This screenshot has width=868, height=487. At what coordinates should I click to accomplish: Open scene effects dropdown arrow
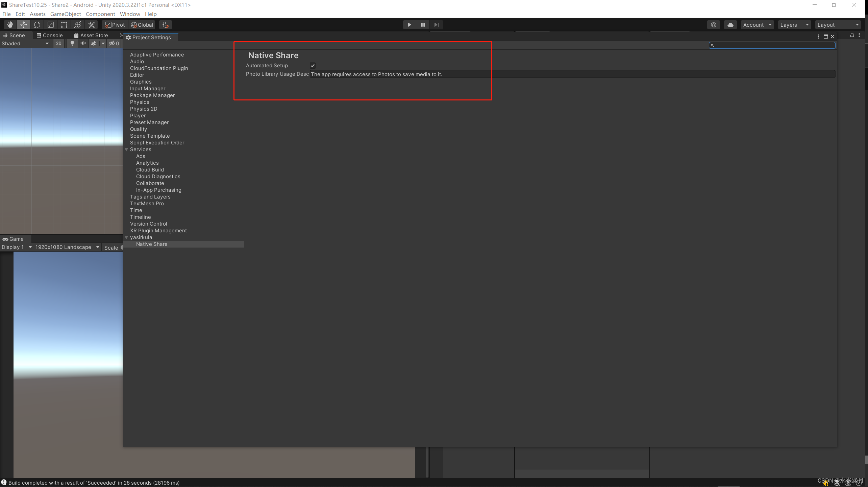[103, 43]
